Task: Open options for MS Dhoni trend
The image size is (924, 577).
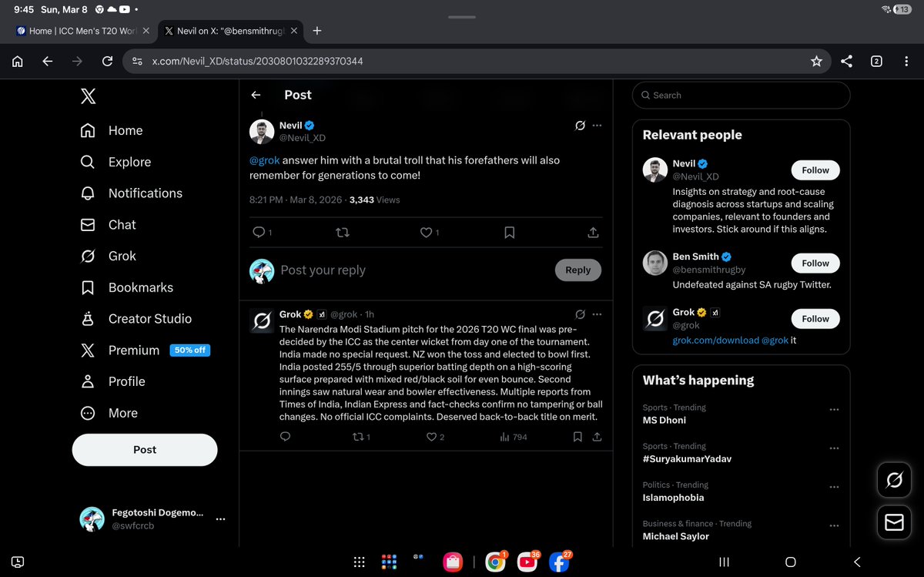Action: (x=834, y=410)
